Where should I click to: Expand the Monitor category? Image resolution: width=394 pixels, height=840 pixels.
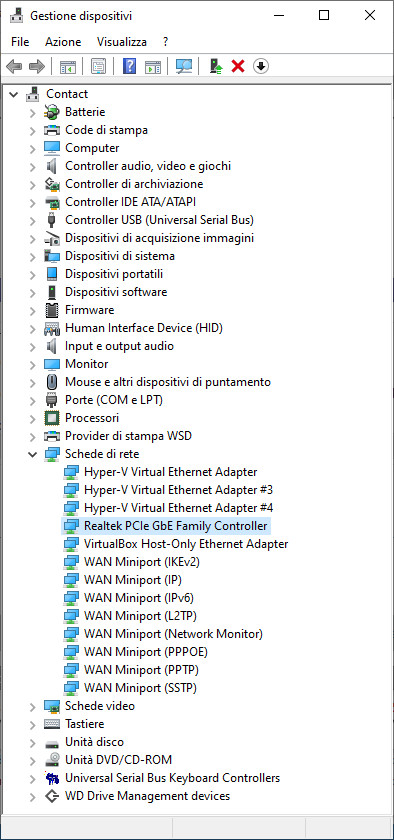(x=33, y=364)
